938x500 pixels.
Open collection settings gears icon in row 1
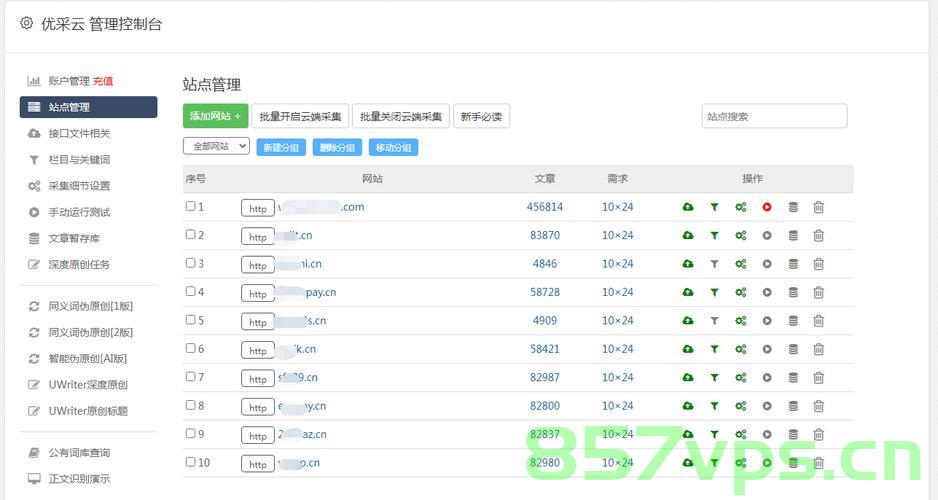click(x=741, y=207)
